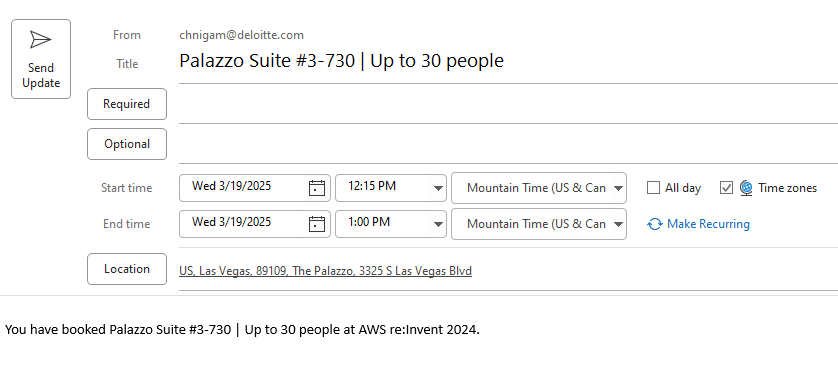
Task: Click the Make Recurring link
Action: [x=708, y=224]
